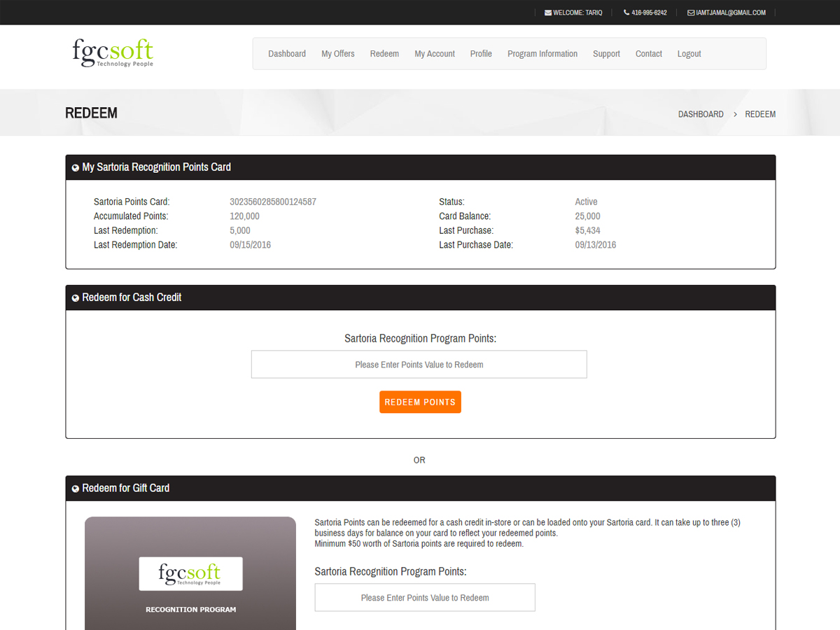Viewport: 840px width, 630px height.
Task: Click the orange Redeem Points button
Action: (x=420, y=402)
